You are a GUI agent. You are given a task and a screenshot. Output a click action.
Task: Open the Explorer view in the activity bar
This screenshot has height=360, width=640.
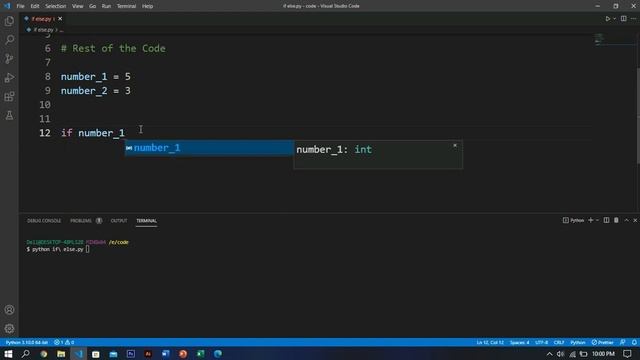(9, 21)
